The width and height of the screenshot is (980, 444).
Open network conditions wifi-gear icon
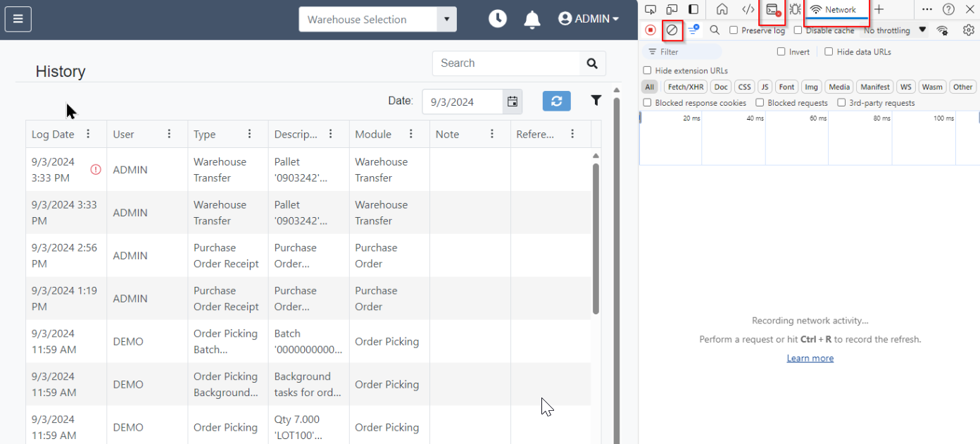pyautogui.click(x=943, y=30)
